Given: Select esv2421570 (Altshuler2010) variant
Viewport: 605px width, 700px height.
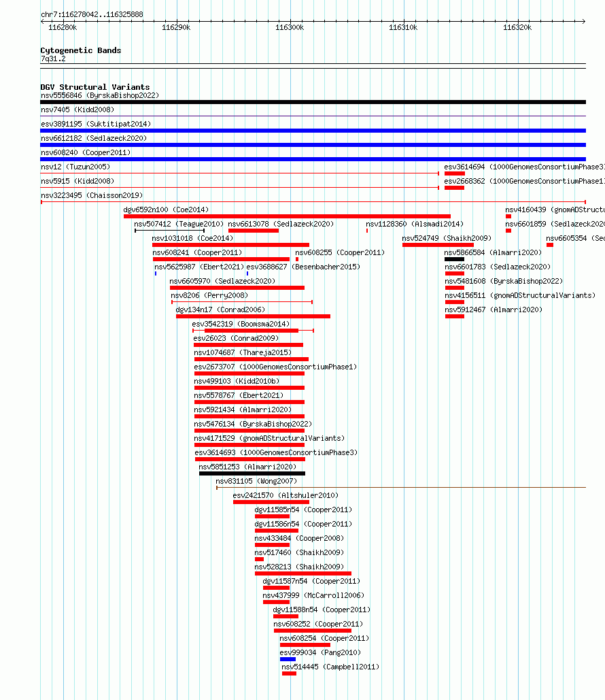Looking at the screenshot, I should [286, 495].
